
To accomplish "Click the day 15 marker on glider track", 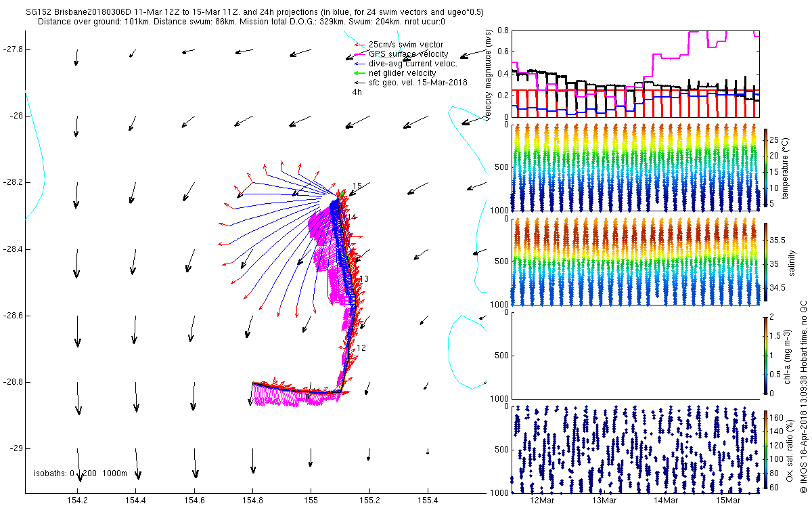I will [x=357, y=186].
